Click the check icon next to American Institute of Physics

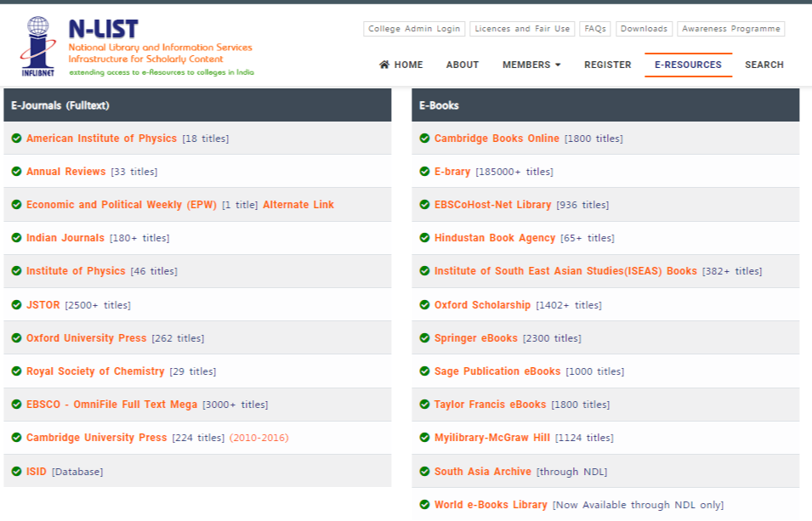(x=16, y=139)
